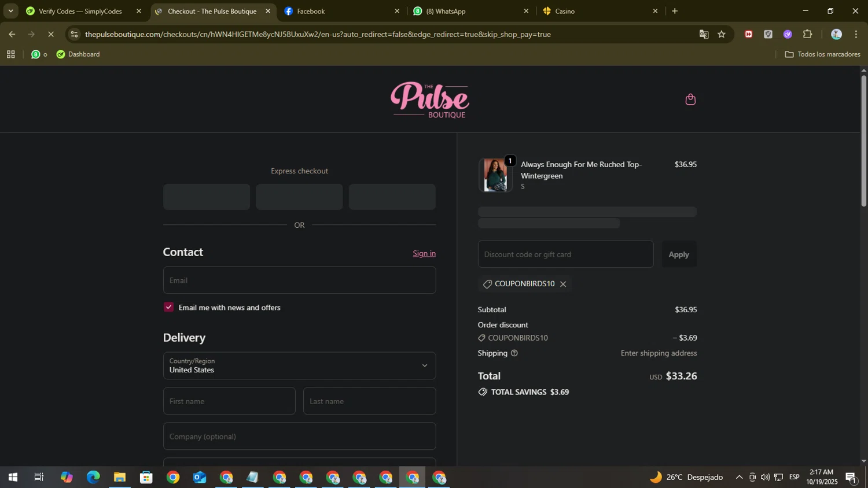Stop loading the page

(x=51, y=34)
